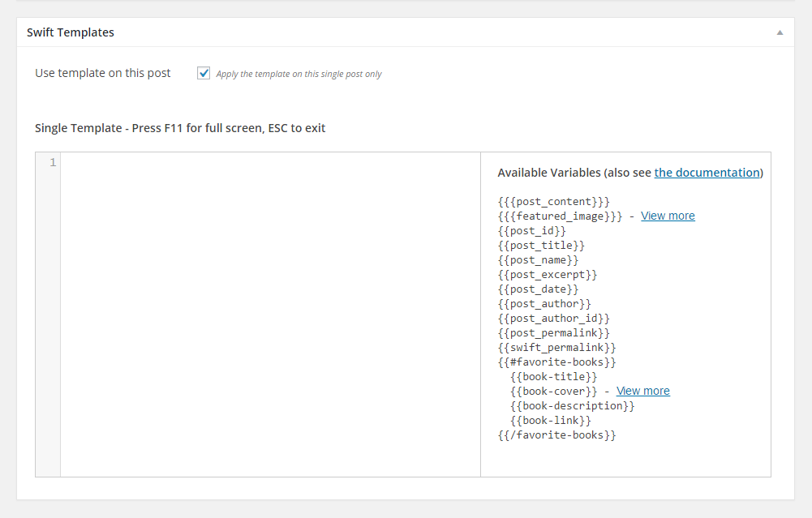
Task: Select the {{/favorite-books}} closing tag text
Action: 556,435
